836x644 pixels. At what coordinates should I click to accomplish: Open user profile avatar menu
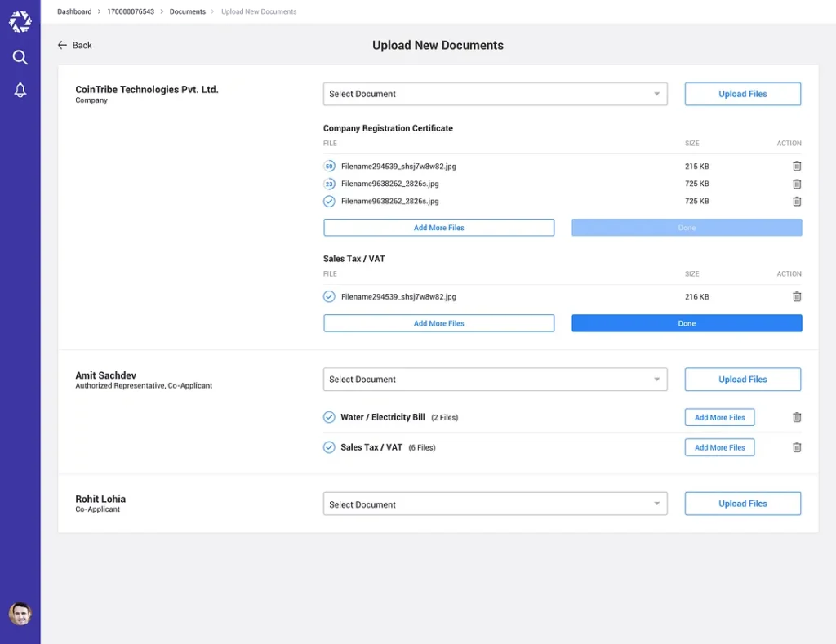[20, 614]
